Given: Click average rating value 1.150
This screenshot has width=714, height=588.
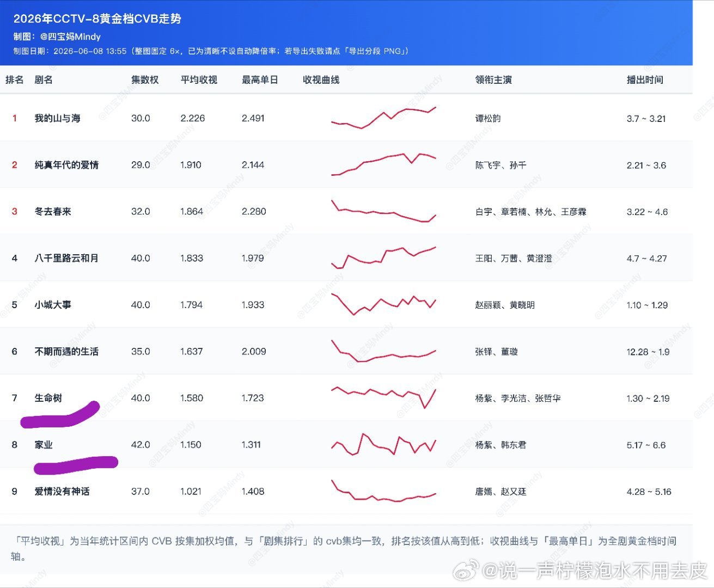Looking at the screenshot, I should pos(191,445).
